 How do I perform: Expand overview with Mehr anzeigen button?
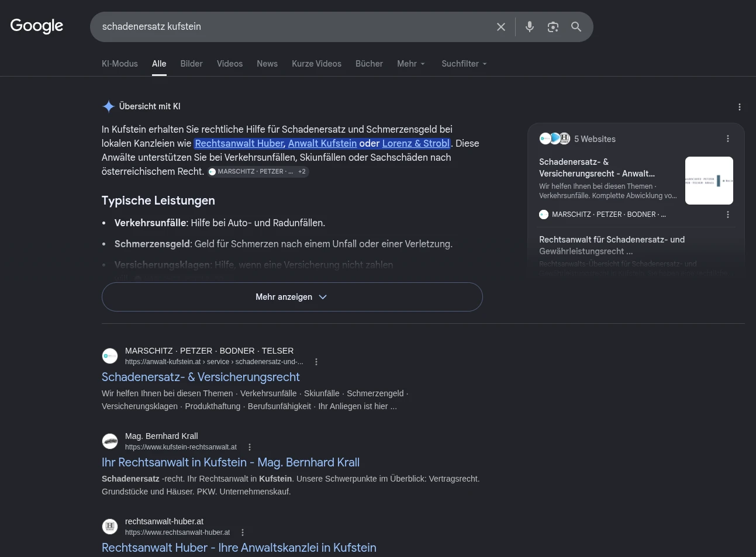click(292, 297)
